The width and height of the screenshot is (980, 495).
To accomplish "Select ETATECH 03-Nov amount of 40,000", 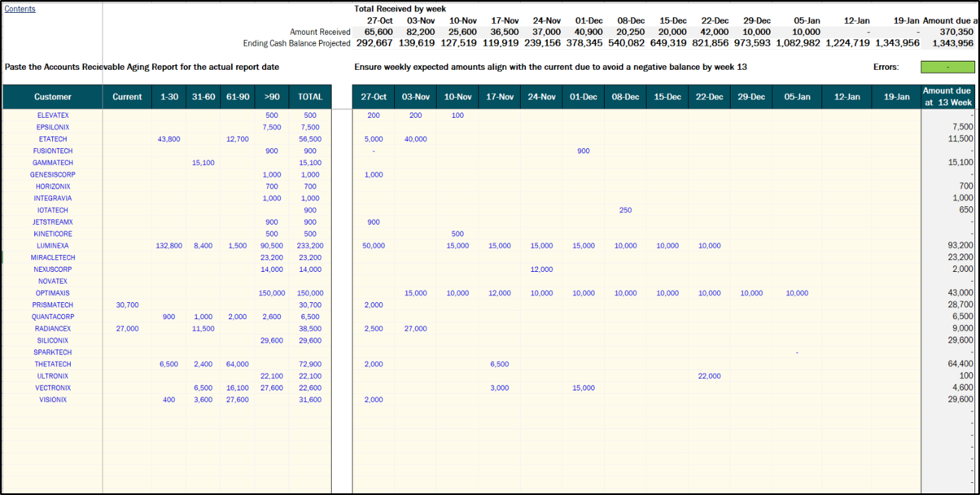I will point(415,139).
